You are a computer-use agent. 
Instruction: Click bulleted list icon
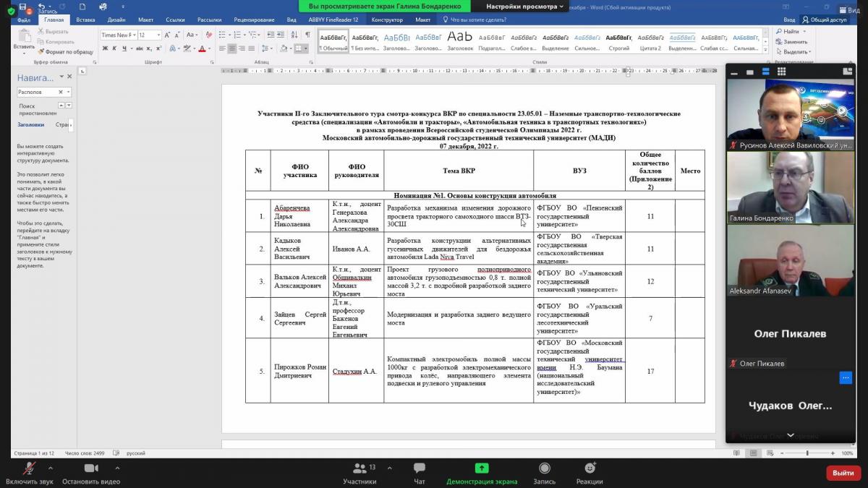pos(222,35)
